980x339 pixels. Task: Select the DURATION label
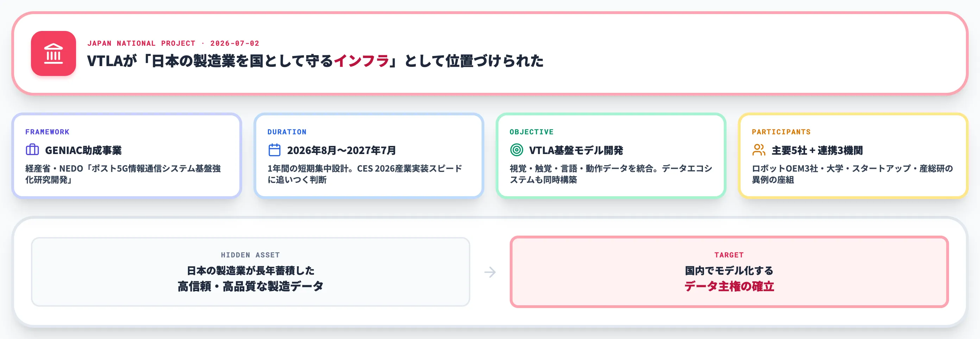click(x=287, y=132)
